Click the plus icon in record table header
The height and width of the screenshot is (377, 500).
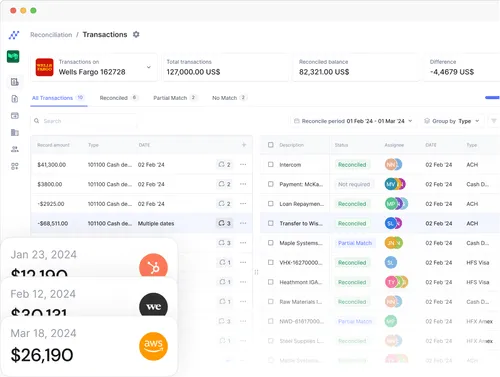pos(244,145)
